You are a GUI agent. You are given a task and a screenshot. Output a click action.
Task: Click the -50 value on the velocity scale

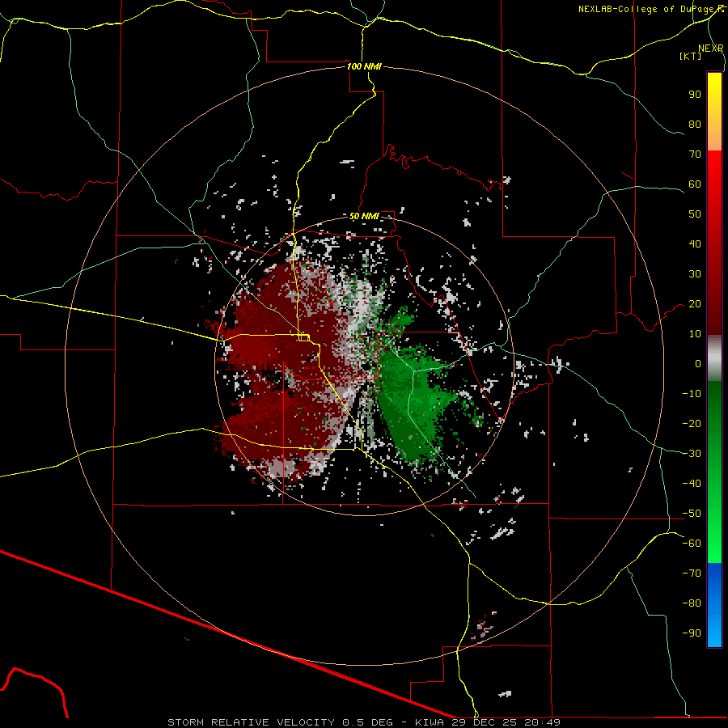(692, 514)
